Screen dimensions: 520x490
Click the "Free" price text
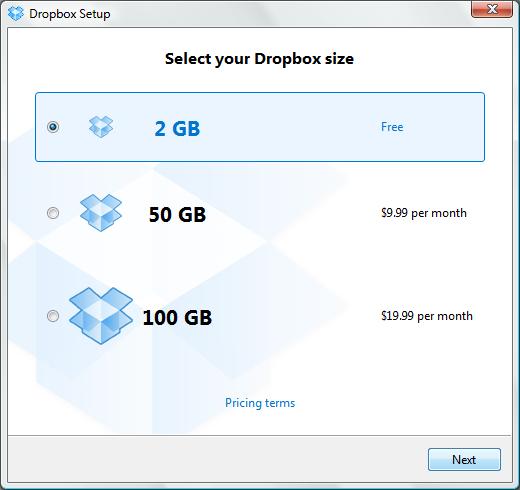pos(392,127)
